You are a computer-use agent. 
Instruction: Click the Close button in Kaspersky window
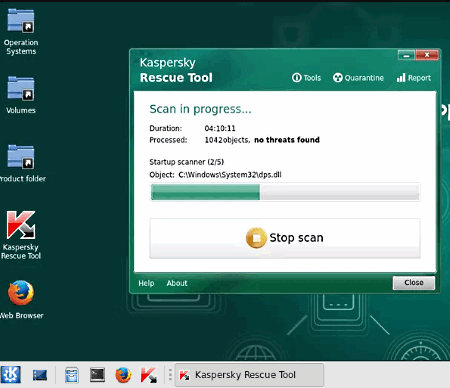[x=414, y=283]
